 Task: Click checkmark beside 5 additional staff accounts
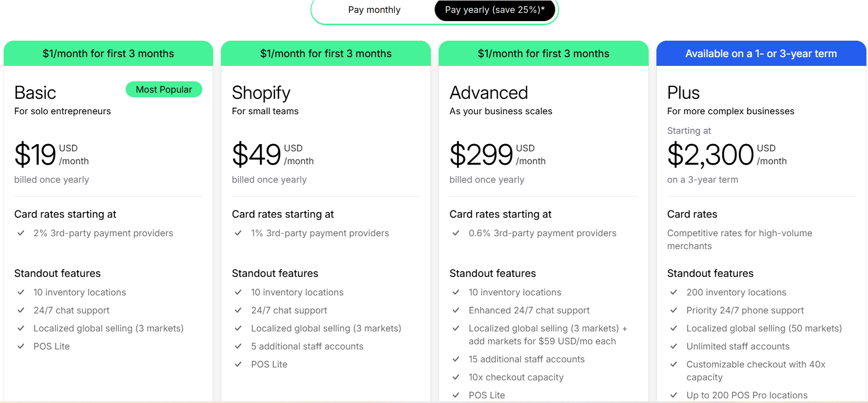(238, 346)
